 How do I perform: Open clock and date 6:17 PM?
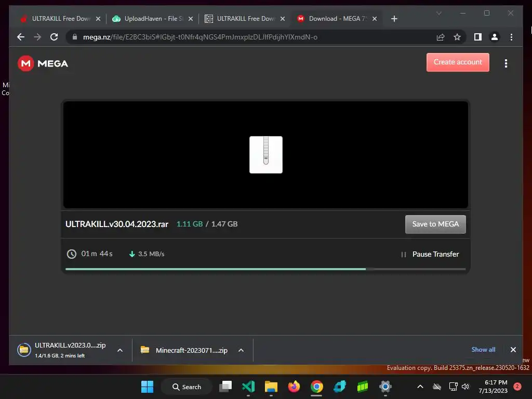[x=493, y=387]
